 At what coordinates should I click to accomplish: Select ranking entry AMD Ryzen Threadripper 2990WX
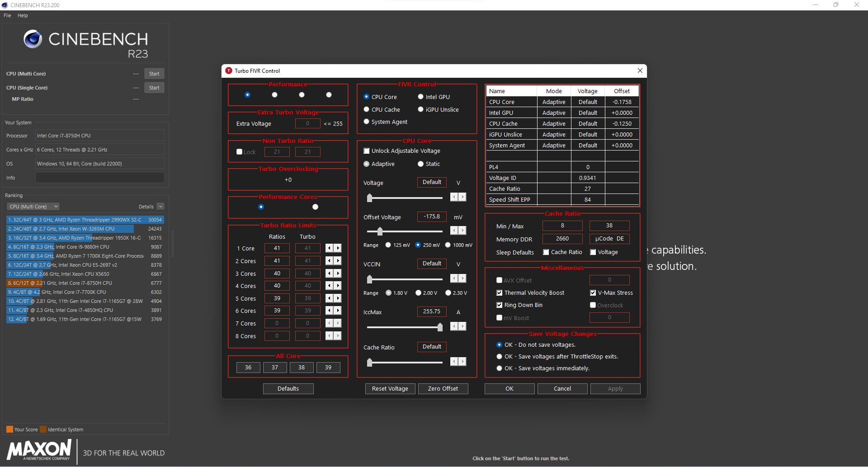tap(85, 220)
